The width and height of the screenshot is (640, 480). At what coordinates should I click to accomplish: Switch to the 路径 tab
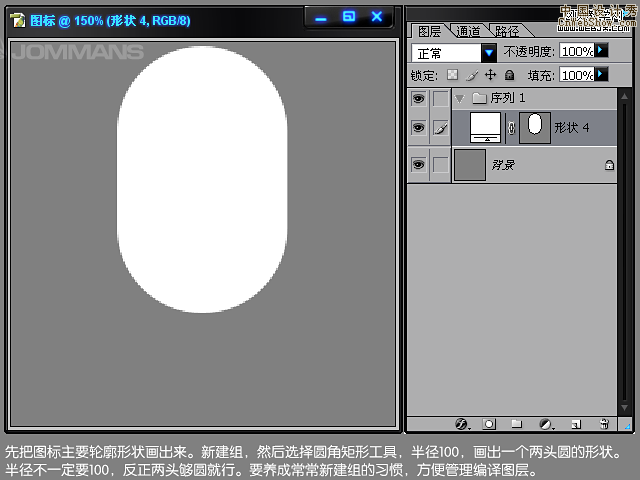[x=507, y=31]
